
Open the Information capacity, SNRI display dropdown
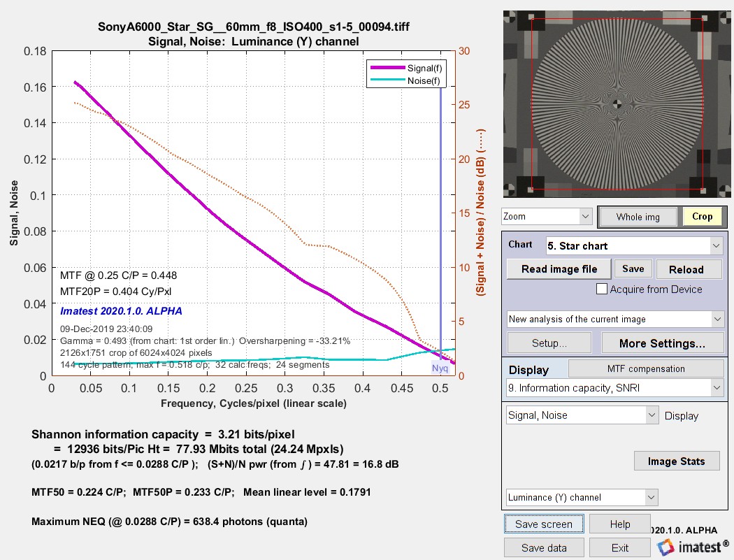614,388
